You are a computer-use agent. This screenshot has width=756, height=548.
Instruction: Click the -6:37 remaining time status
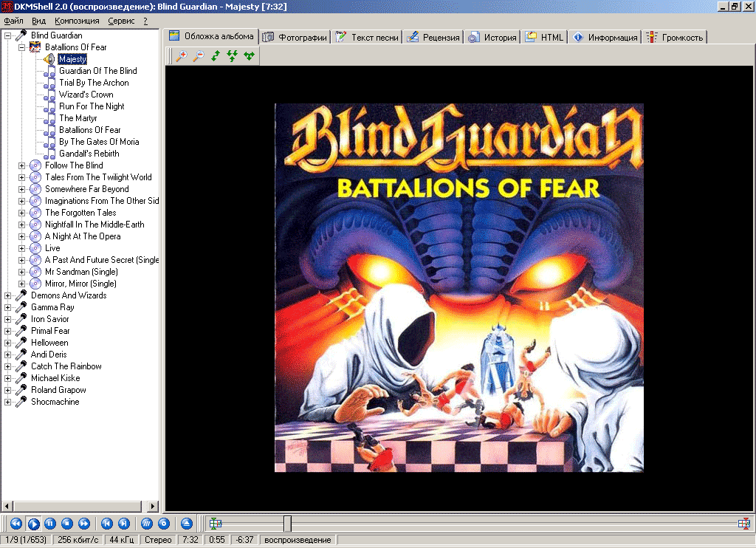(245, 540)
